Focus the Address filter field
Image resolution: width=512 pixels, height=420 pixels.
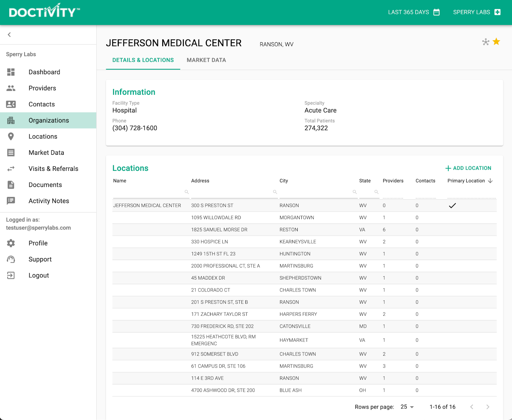(x=234, y=192)
